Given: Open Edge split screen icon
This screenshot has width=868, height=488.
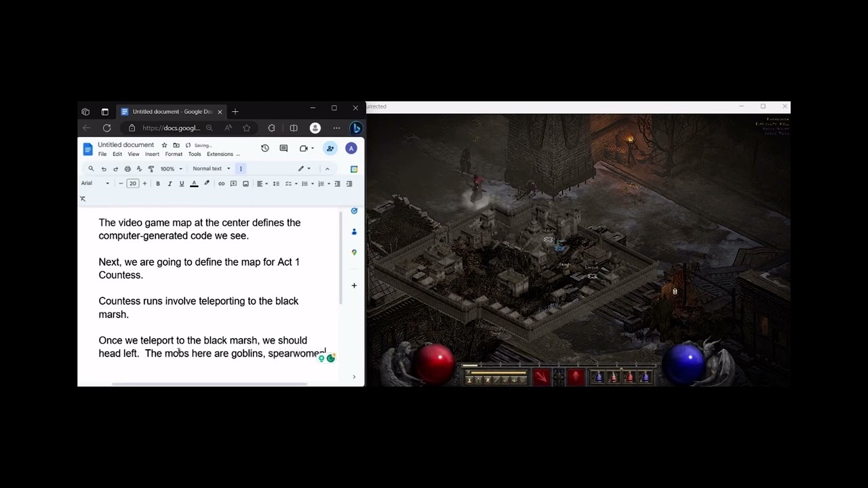Looking at the screenshot, I should [x=294, y=128].
